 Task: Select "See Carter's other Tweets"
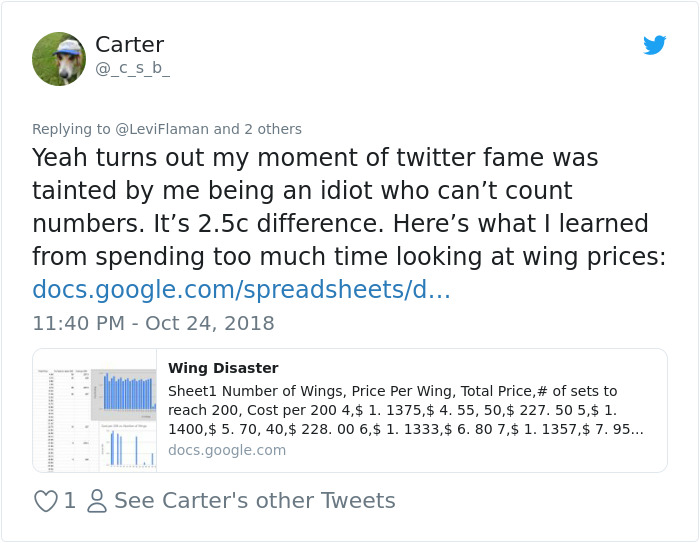point(255,500)
